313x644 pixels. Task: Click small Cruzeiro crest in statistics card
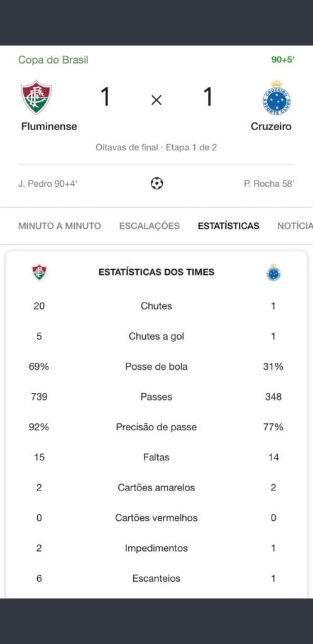pos(273,272)
